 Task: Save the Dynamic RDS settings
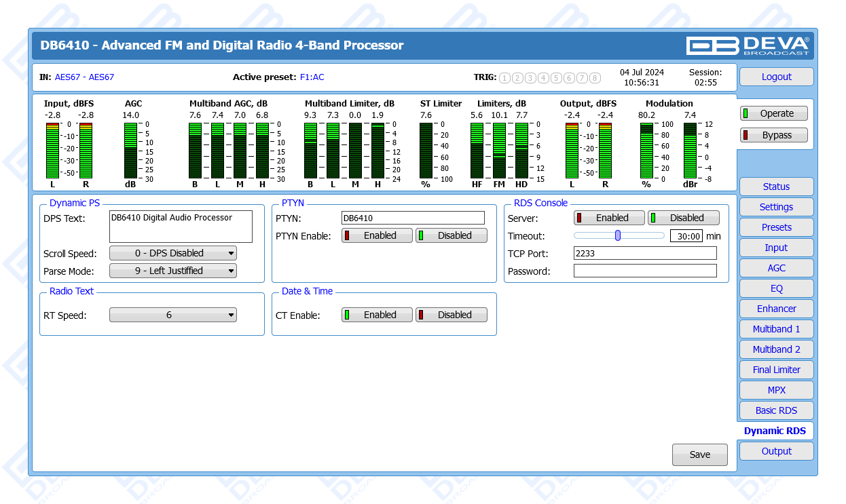coord(699,455)
